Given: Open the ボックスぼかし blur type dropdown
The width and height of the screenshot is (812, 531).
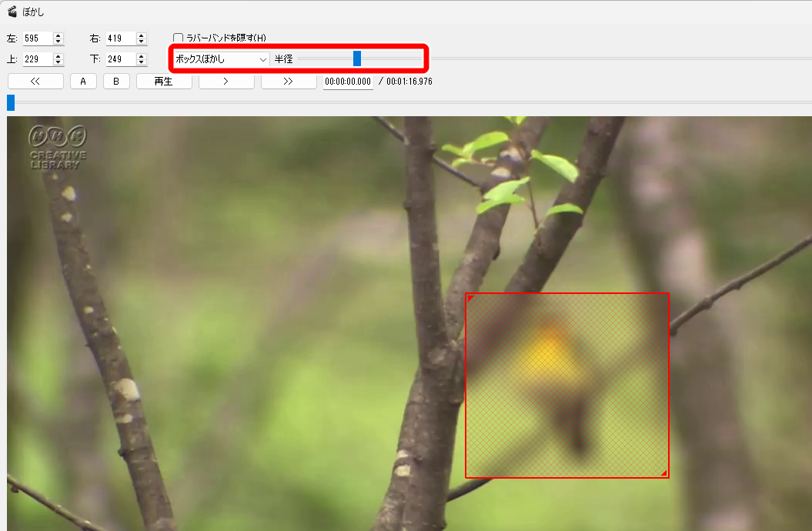Looking at the screenshot, I should pos(221,59).
